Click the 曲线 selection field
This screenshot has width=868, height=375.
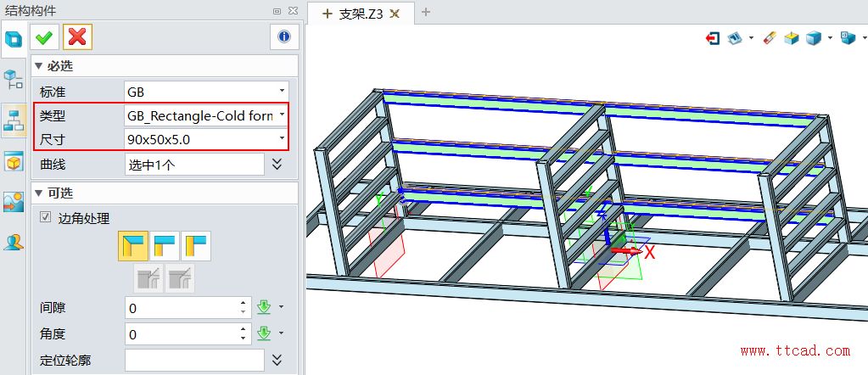tap(194, 164)
